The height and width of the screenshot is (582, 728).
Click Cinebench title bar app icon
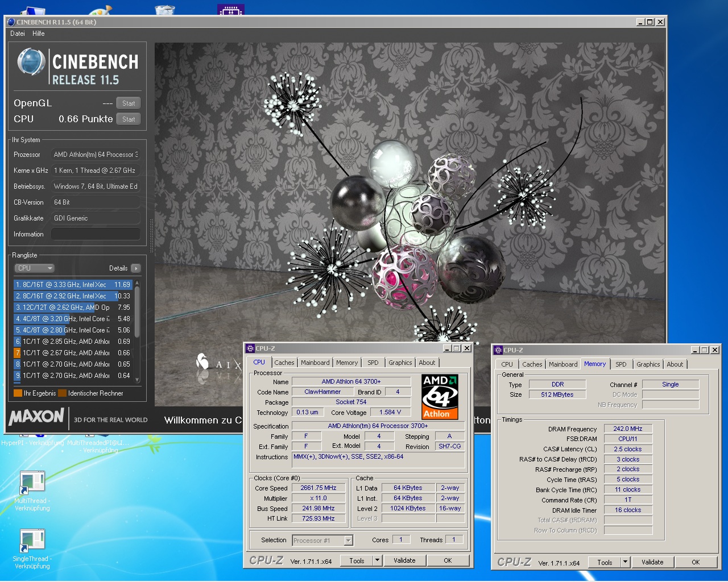coord(11,22)
